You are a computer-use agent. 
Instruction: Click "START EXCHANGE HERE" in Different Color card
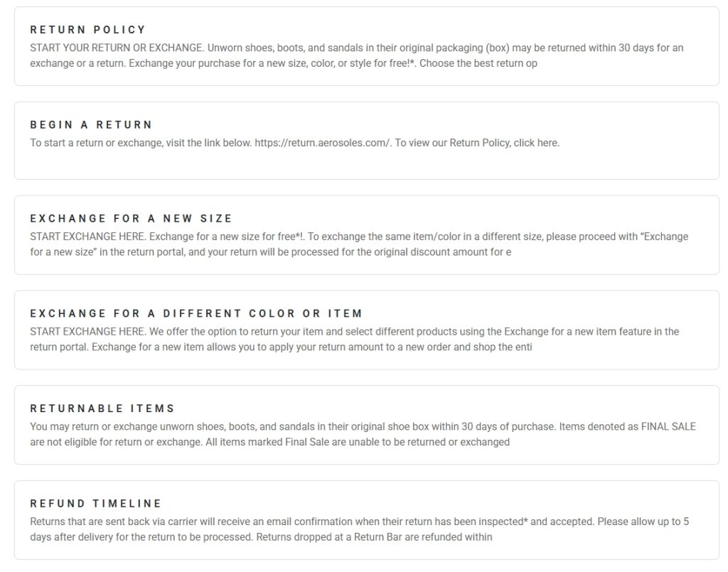click(87, 332)
